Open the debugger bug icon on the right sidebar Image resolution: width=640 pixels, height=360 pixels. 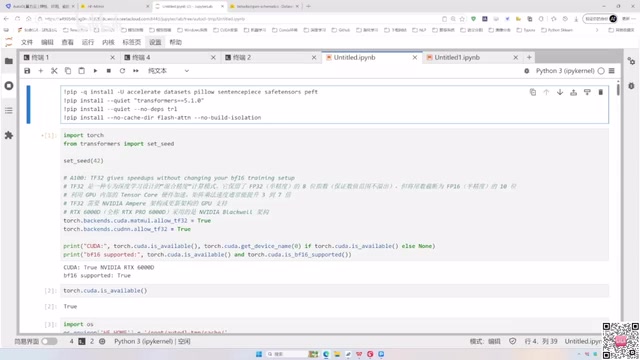click(x=631, y=86)
